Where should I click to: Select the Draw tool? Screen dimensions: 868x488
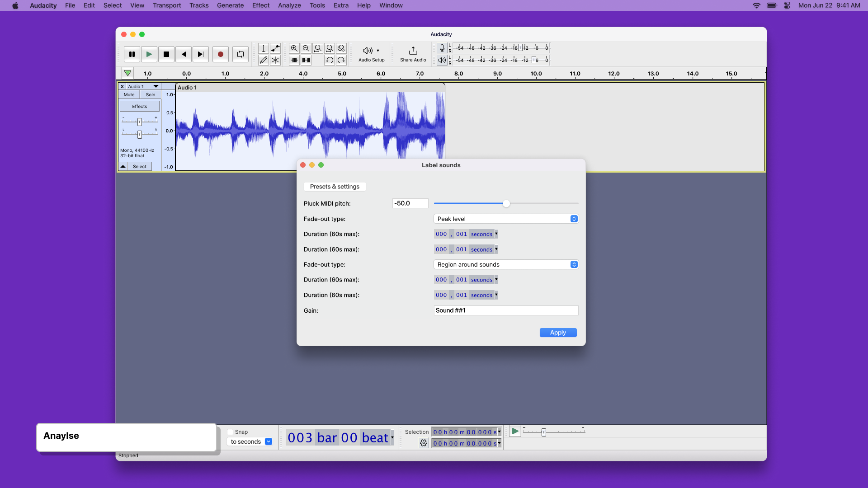point(264,60)
